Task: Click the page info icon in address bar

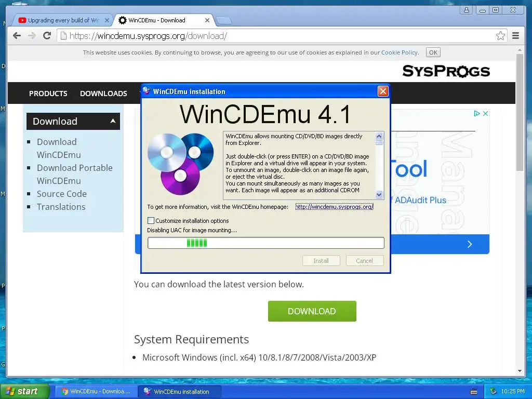Action: tap(63, 36)
